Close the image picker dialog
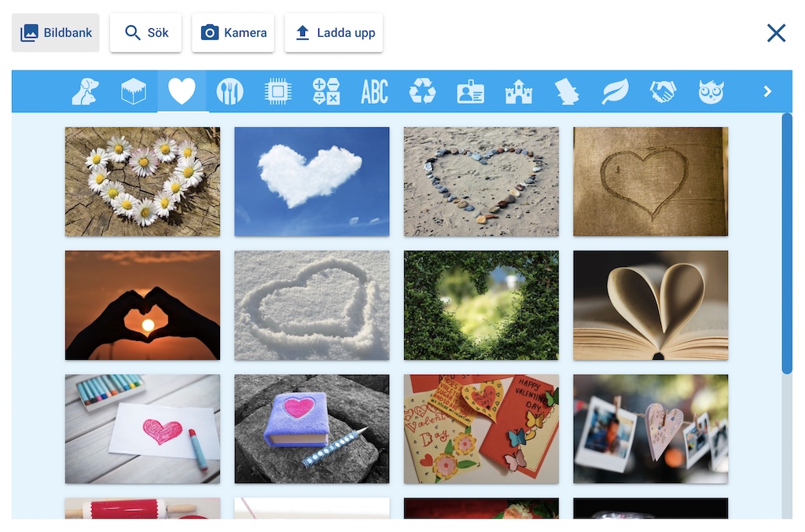805x532 pixels. [776, 33]
